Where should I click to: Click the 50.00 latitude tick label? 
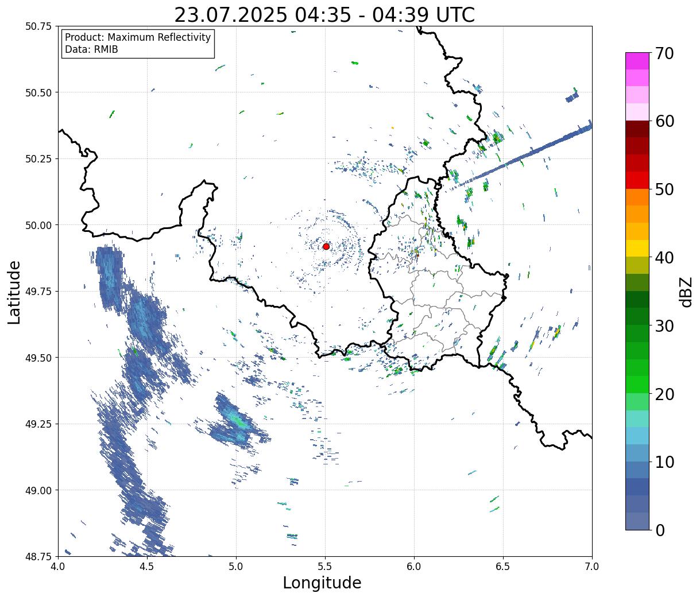click(x=38, y=225)
